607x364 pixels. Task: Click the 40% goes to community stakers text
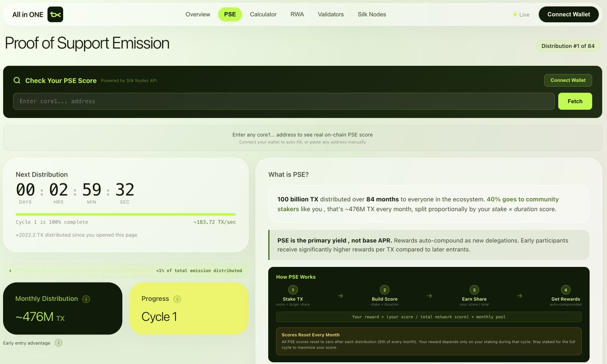(x=418, y=204)
